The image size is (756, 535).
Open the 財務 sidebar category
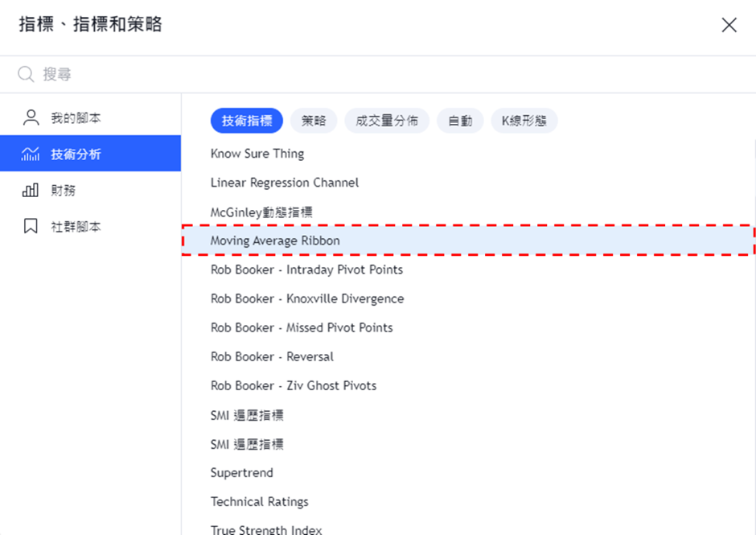[91, 190]
